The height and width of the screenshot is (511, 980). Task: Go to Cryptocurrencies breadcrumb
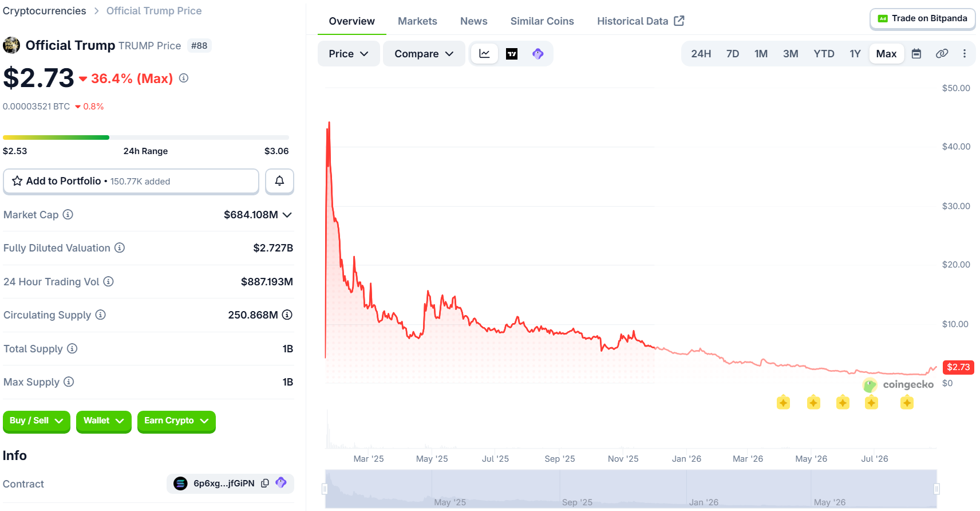point(45,11)
